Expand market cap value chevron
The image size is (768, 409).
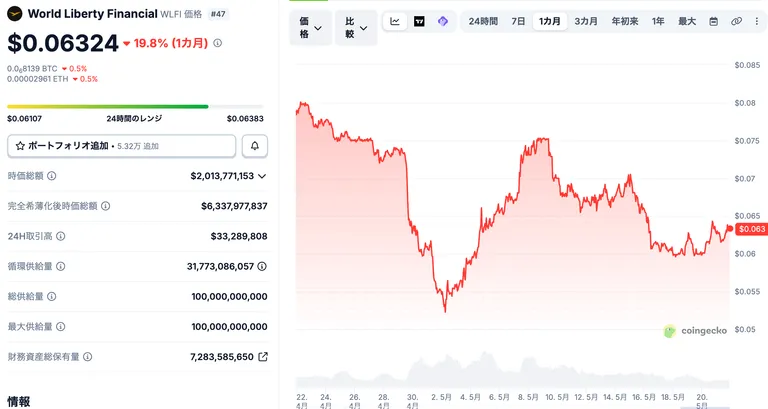(x=262, y=176)
